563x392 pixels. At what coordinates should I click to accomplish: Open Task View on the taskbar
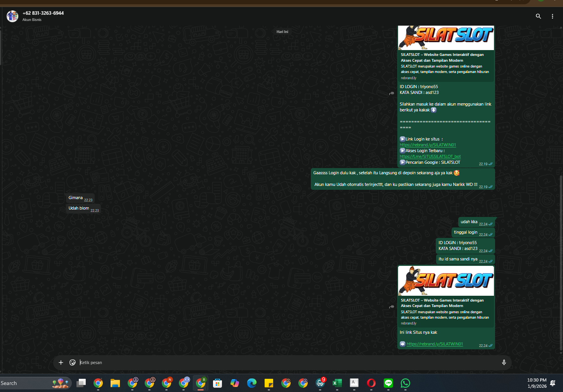[x=81, y=383]
